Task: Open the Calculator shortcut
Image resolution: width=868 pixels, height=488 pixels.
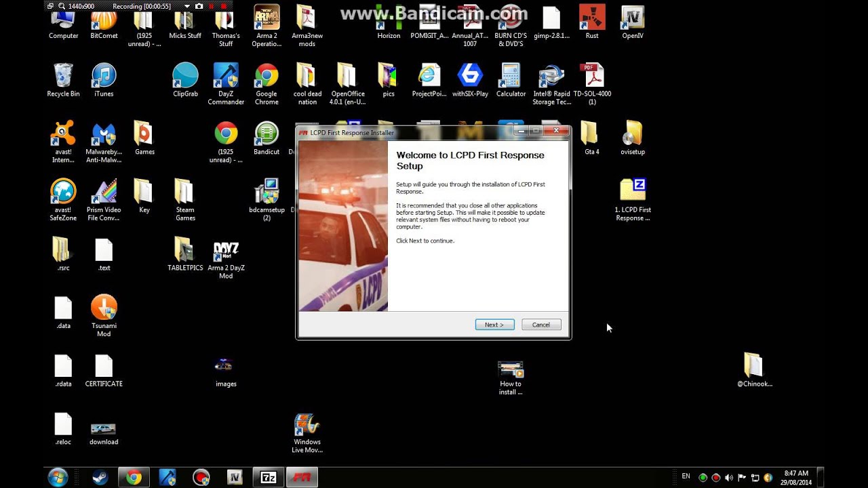Action: [x=511, y=80]
